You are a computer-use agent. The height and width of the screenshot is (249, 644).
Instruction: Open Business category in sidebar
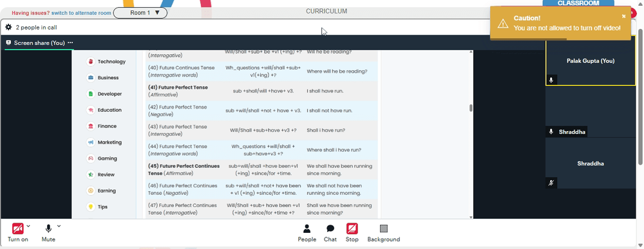click(102, 77)
